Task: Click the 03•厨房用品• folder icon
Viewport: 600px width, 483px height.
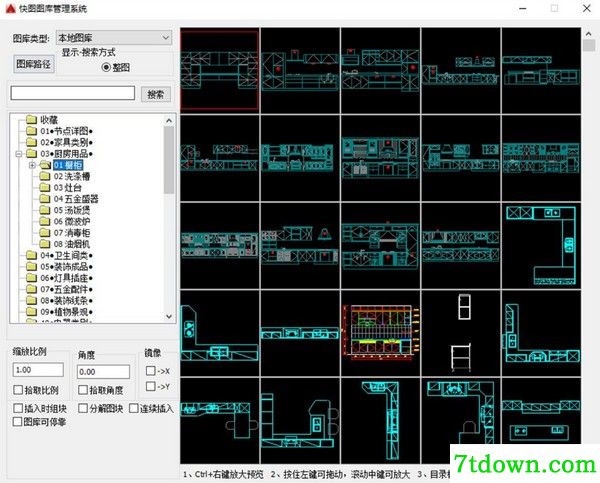Action: 31,154
